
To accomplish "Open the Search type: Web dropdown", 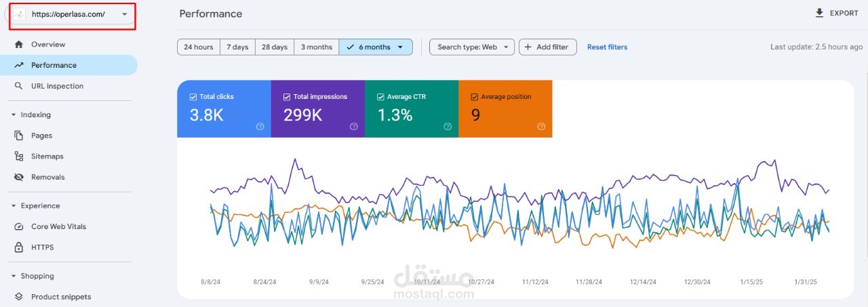I will [x=472, y=47].
